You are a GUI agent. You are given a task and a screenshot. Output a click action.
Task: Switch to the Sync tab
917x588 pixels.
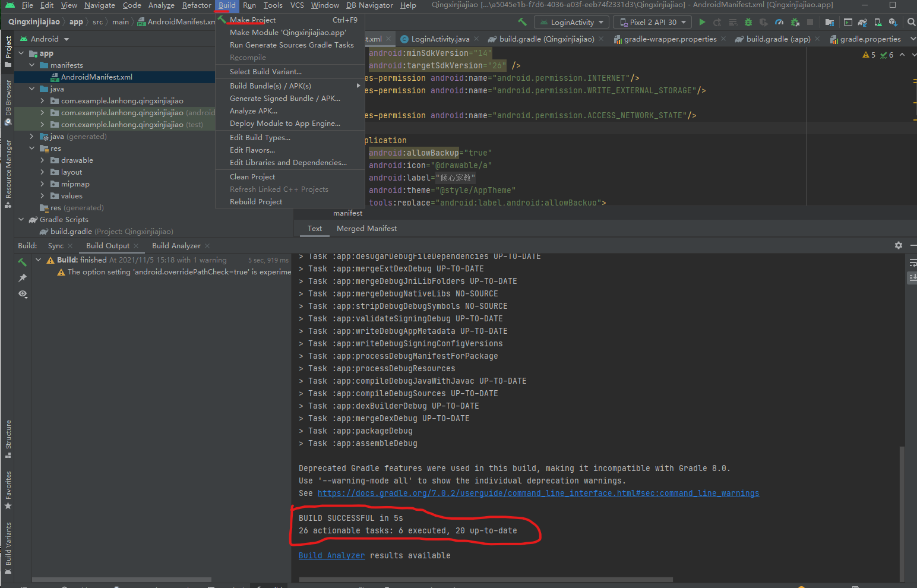click(56, 246)
